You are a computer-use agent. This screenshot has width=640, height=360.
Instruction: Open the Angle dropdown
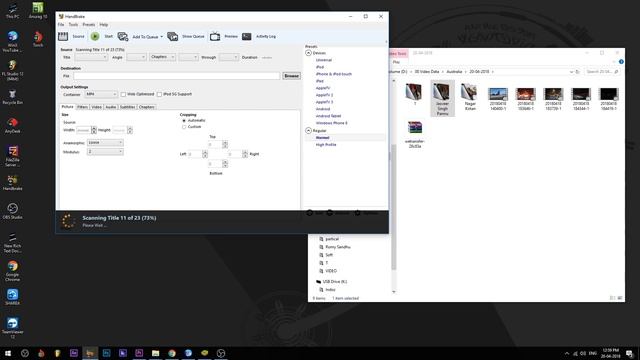coord(136,58)
